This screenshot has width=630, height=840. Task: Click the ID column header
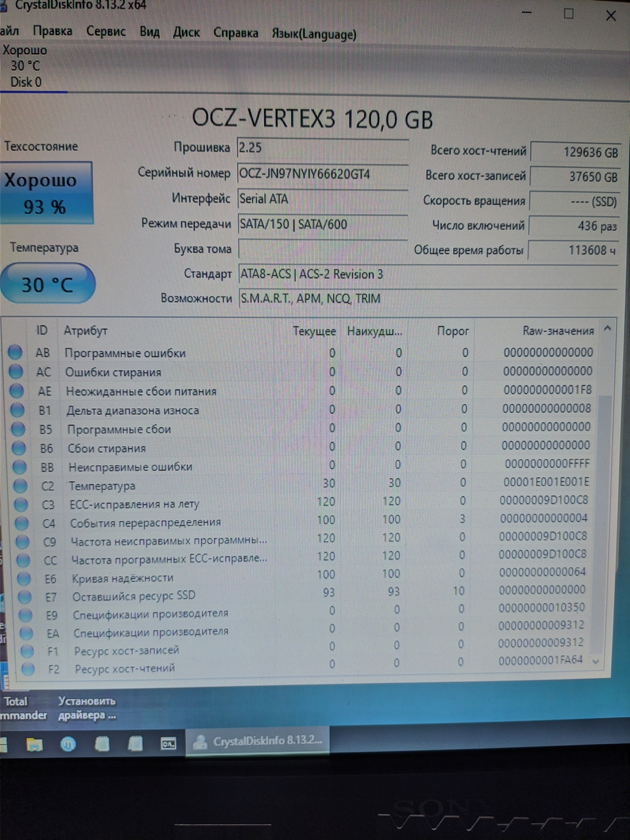(42, 330)
